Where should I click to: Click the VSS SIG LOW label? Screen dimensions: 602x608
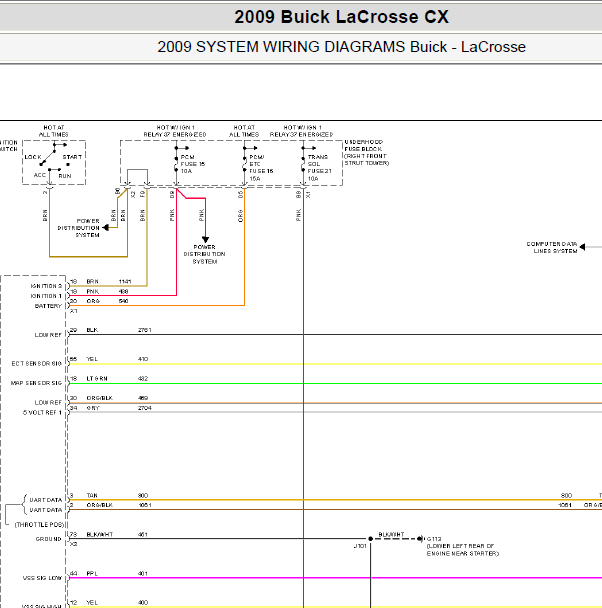point(42,579)
